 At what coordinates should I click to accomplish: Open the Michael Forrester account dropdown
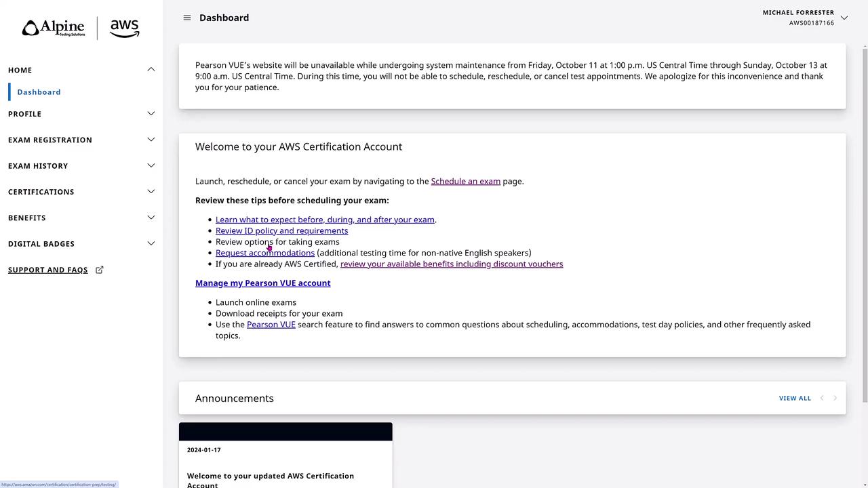click(x=844, y=18)
